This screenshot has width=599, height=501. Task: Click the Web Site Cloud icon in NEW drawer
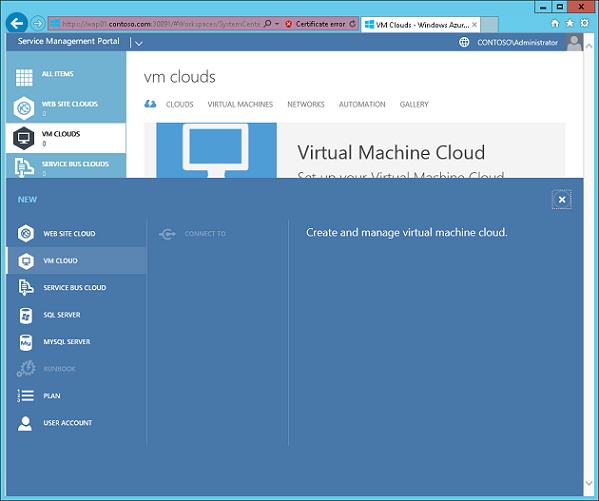tap(26, 233)
